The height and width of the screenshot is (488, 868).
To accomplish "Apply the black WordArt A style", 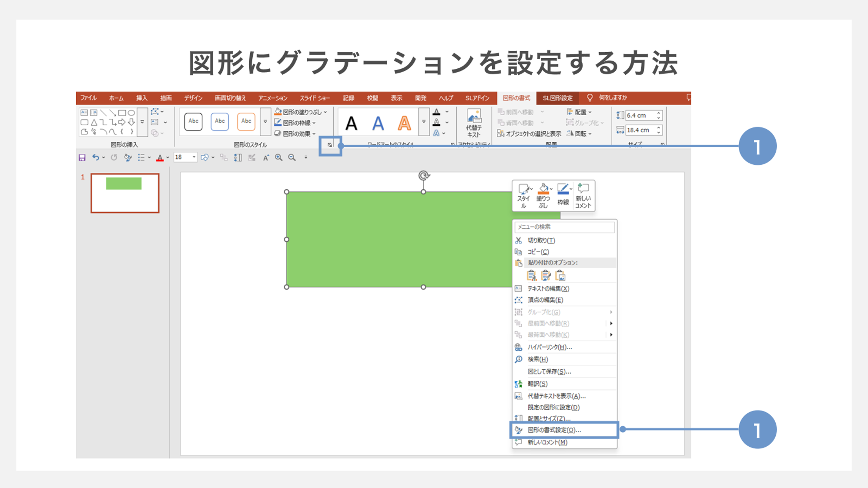I will 352,124.
